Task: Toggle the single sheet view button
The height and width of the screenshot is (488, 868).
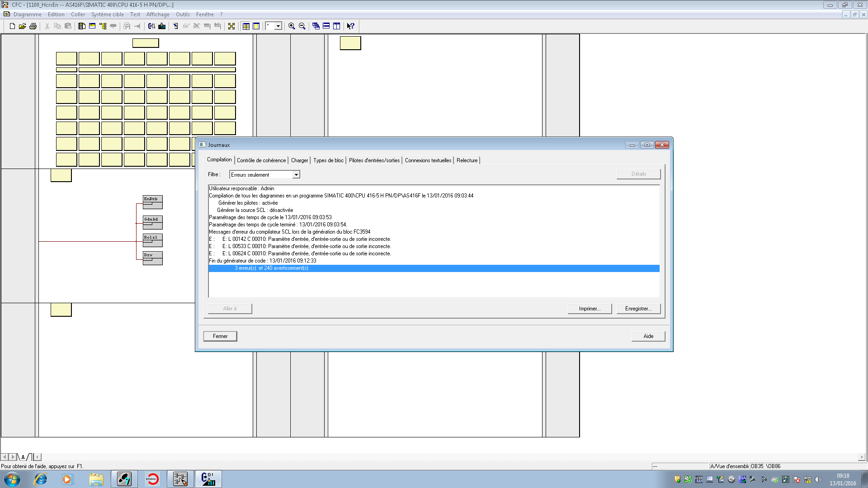Action: 256,26
